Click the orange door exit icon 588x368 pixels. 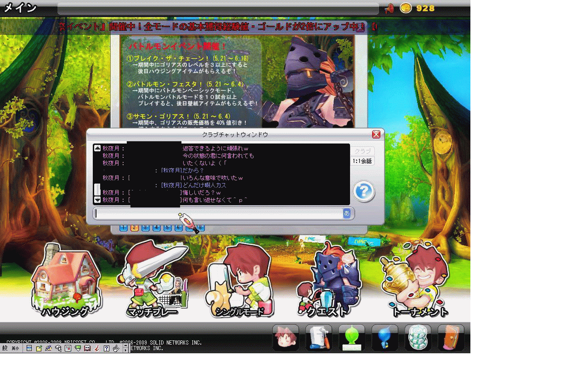tap(451, 338)
